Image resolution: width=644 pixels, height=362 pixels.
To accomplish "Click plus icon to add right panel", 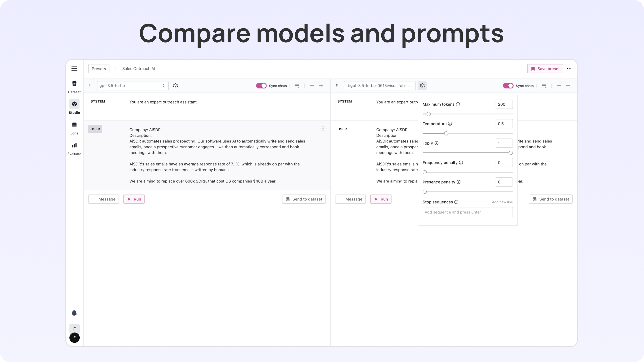I will 568,86.
